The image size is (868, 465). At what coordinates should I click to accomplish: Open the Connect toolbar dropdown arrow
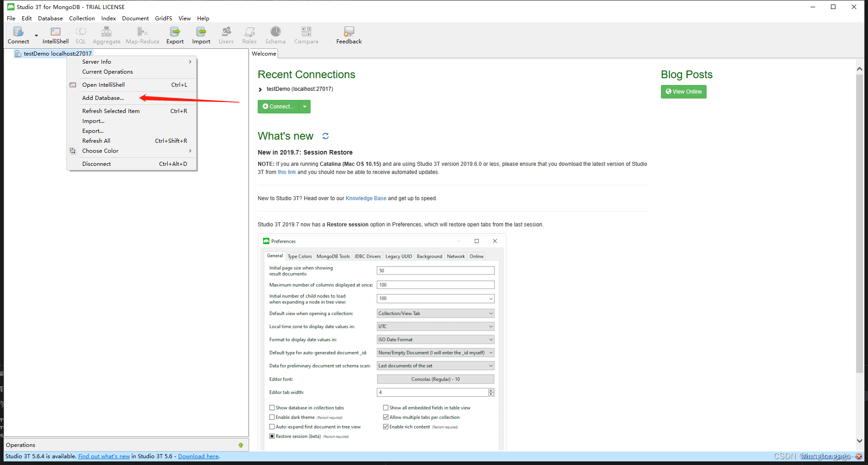click(x=36, y=35)
